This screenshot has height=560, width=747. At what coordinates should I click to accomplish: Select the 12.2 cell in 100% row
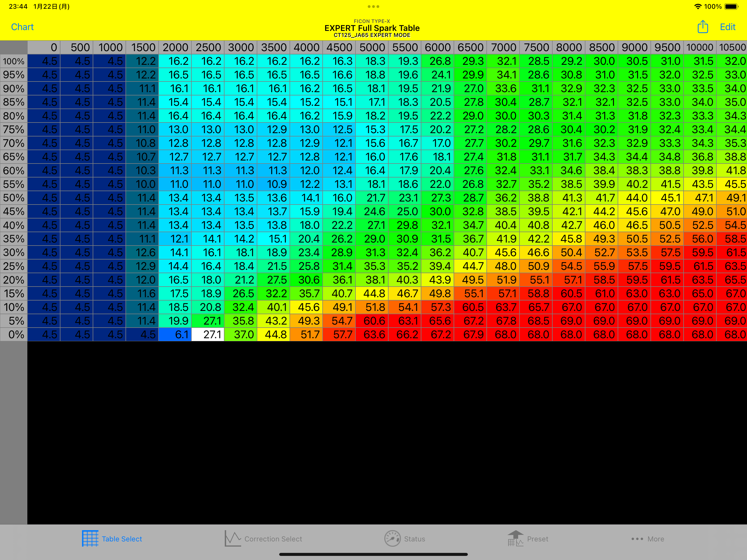[142, 61]
